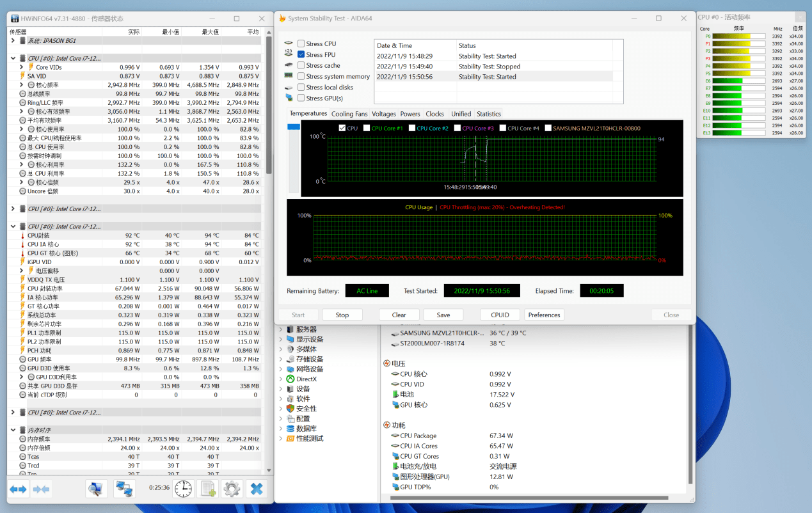The height and width of the screenshot is (513, 812).
Task: Expand the 系统: IPASON BG1 sensor group
Action: pyautogui.click(x=13, y=40)
